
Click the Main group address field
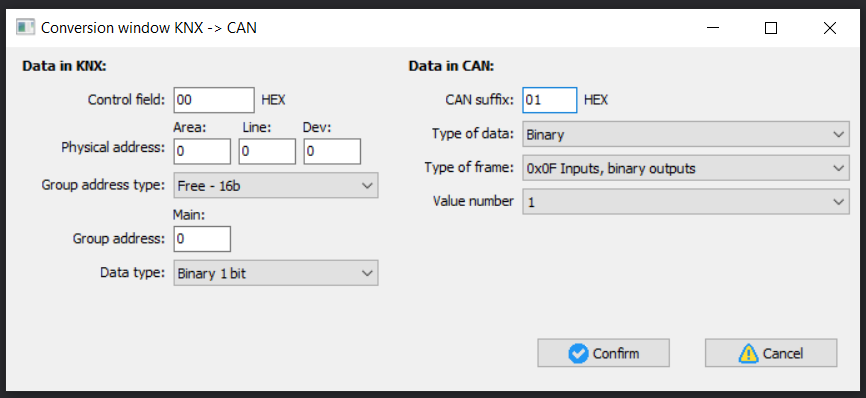point(202,238)
